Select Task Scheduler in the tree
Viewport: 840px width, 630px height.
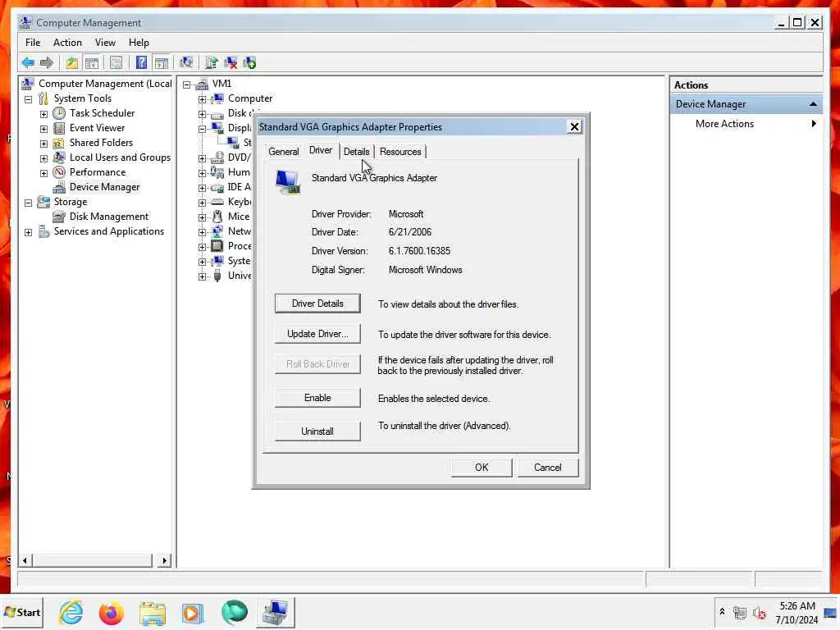(102, 113)
